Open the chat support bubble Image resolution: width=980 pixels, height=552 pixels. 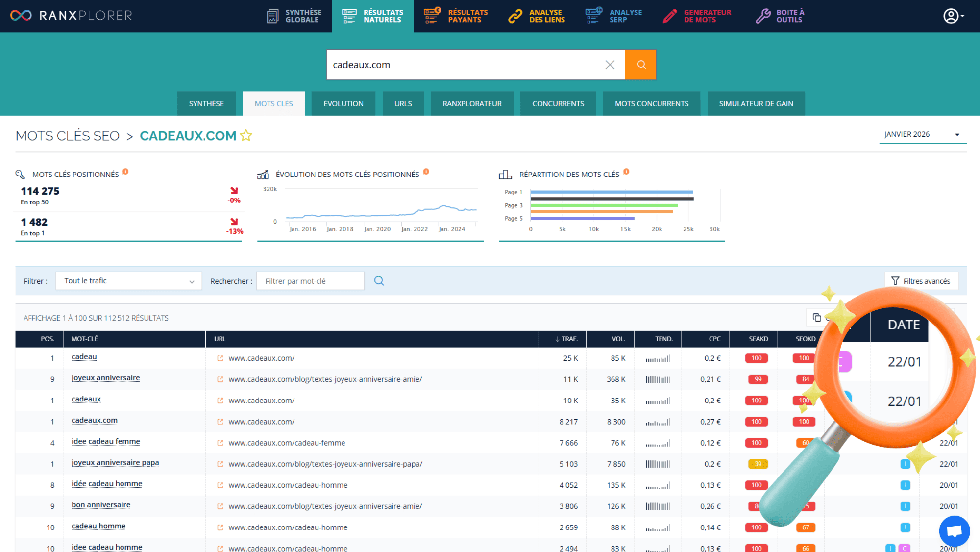[x=954, y=531]
